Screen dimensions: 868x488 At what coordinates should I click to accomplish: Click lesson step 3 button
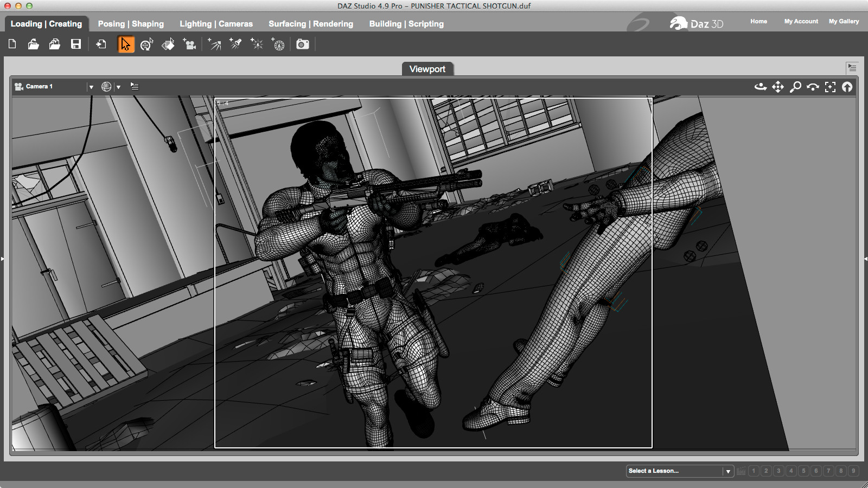778,471
